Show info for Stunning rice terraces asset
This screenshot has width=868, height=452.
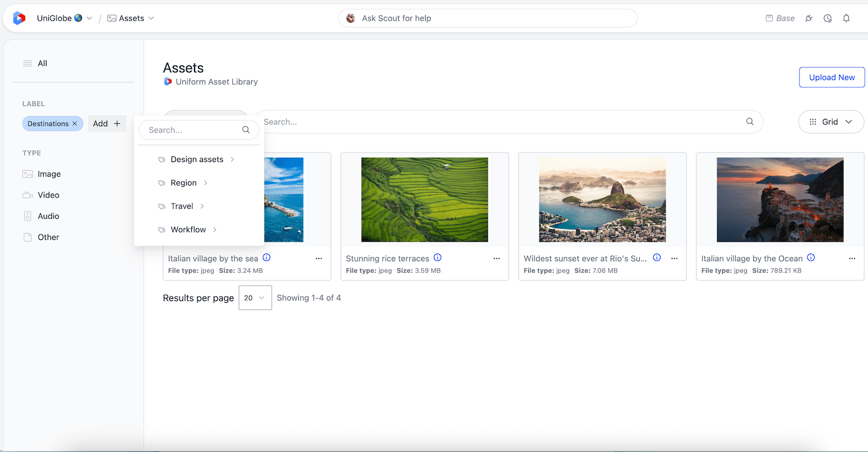point(437,257)
